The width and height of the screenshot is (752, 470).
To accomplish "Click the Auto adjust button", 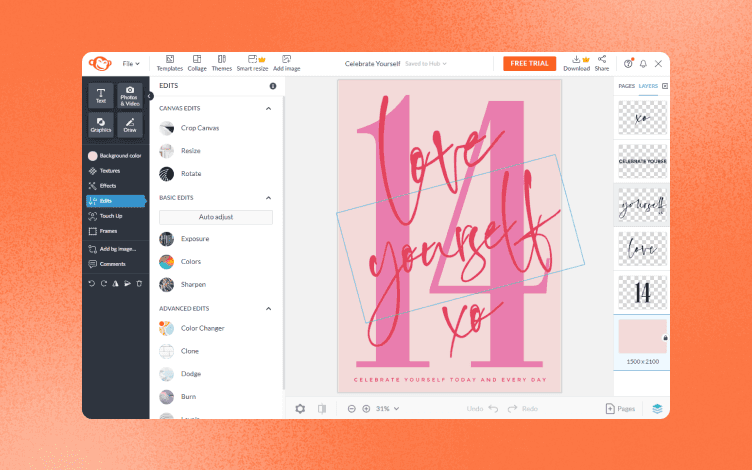I will [x=216, y=217].
